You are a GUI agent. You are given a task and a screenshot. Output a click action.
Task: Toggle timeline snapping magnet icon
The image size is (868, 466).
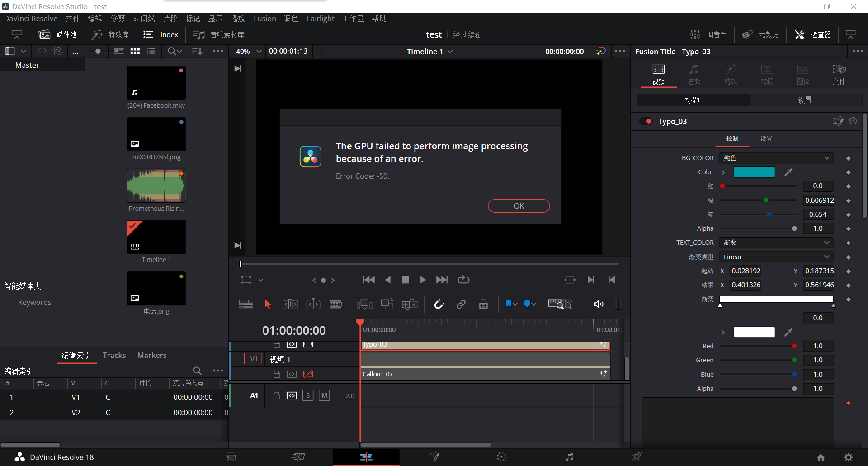(439, 304)
